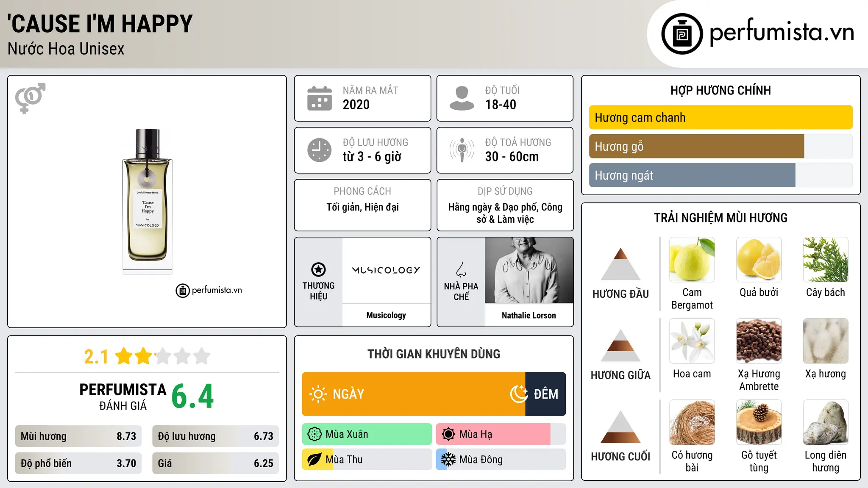Click the flower icon for Mùa Xuân
This screenshot has height=488, width=868.
[x=314, y=434]
